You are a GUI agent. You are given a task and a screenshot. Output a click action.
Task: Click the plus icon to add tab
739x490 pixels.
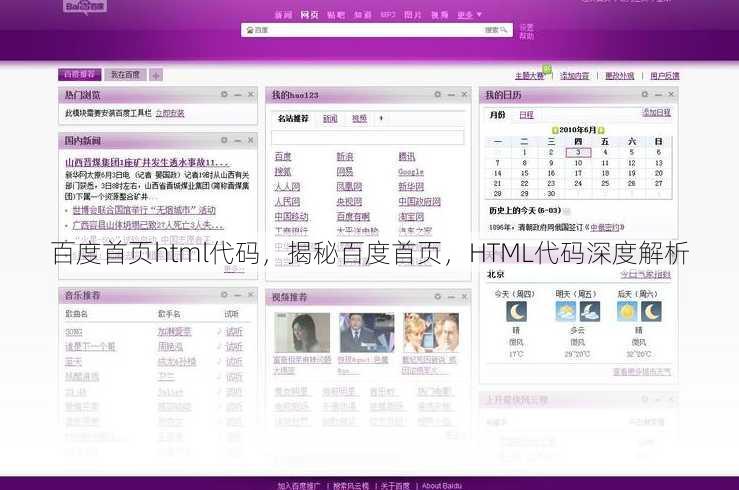(x=156, y=75)
